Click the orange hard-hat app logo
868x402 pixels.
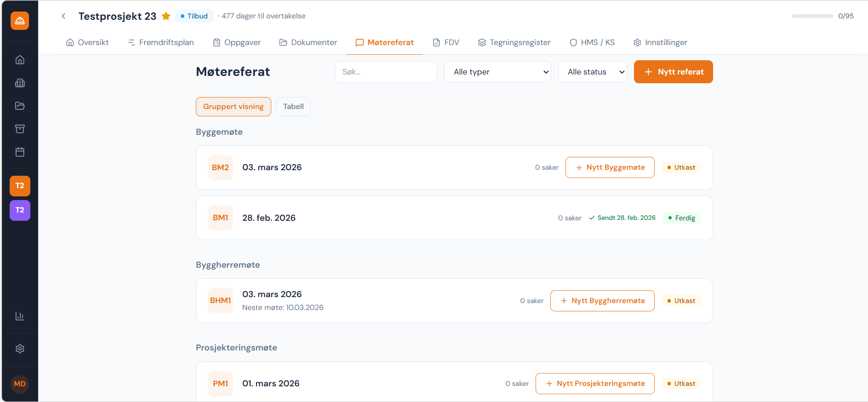pos(20,21)
